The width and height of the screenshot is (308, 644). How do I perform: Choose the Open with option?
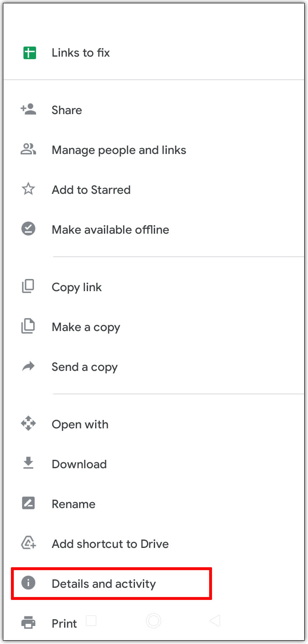coord(80,424)
